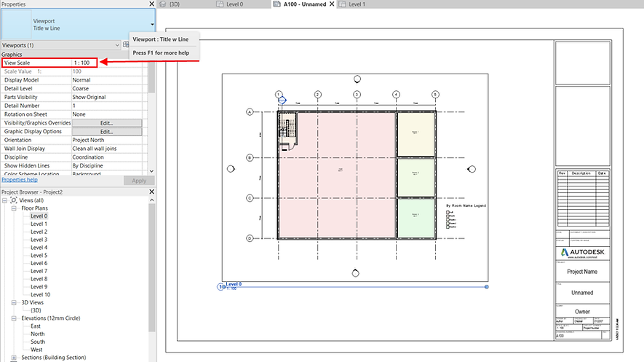Click the Unnamed sheet title field
This screenshot has height=362, width=644.
582,293
